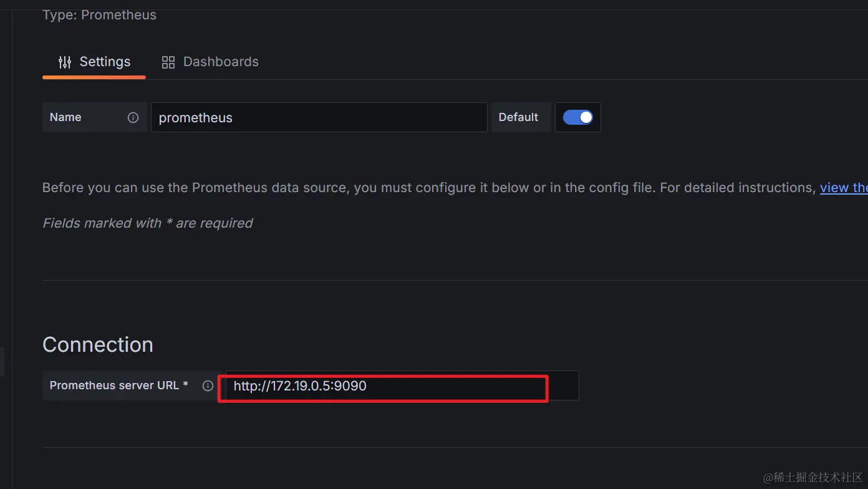Image resolution: width=868 pixels, height=489 pixels.
Task: Click the "Prometheus server URL *" label
Action: pyautogui.click(x=119, y=385)
